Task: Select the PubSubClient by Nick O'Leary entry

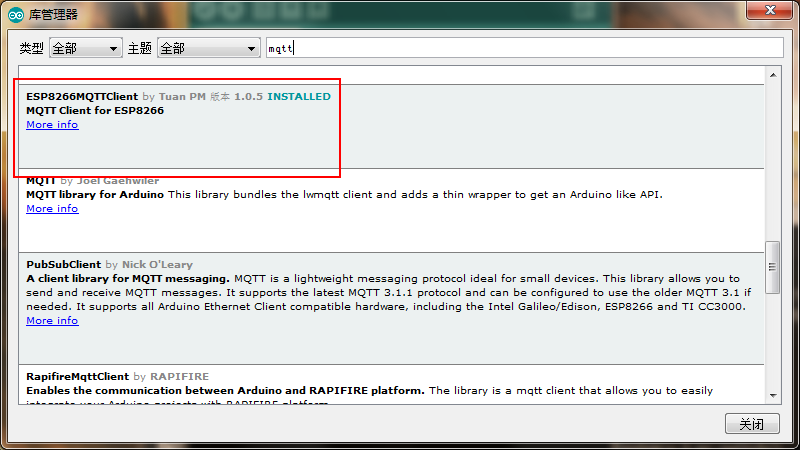Action: coord(391,308)
